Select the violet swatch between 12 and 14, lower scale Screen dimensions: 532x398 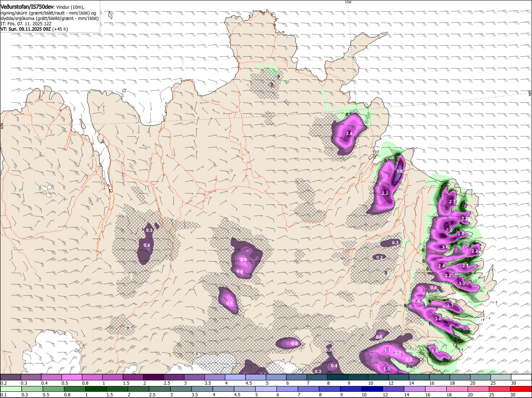tap(393, 389)
